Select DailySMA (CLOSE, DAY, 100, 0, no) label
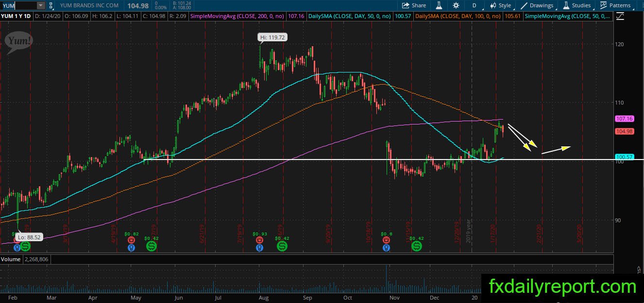 (x=458, y=16)
